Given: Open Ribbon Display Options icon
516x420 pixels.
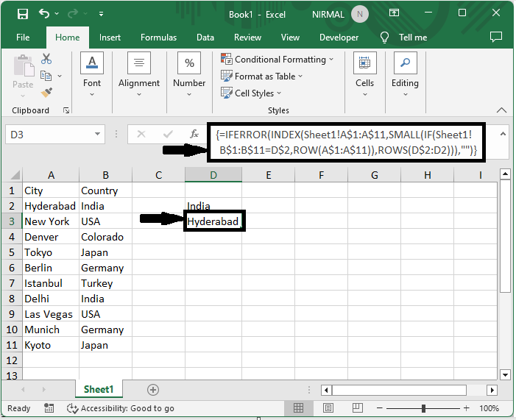Looking at the screenshot, I should pos(394,13).
